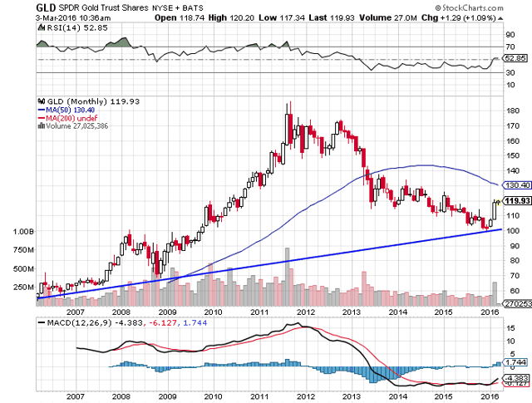Image resolution: width=532 pixels, height=403 pixels.
Task: Click the GLD ticker symbol title
Action: click(x=47, y=7)
